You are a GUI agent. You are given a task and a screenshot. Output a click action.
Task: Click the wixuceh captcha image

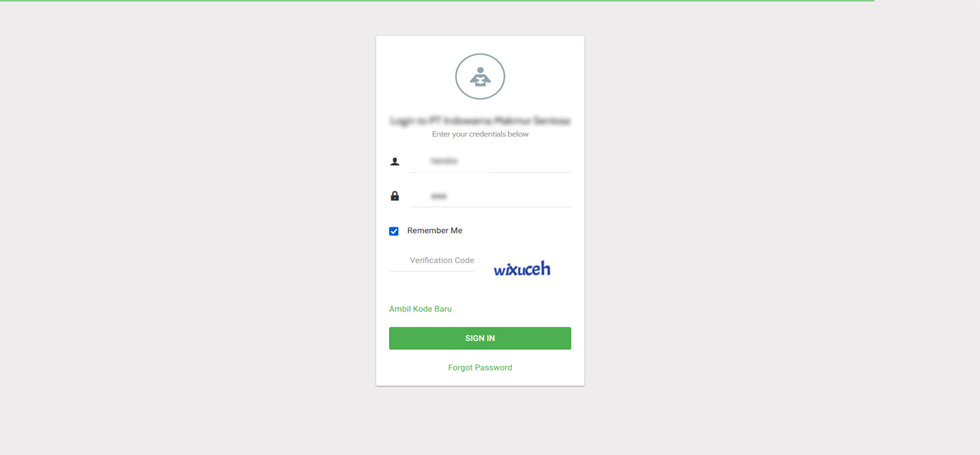tap(522, 269)
